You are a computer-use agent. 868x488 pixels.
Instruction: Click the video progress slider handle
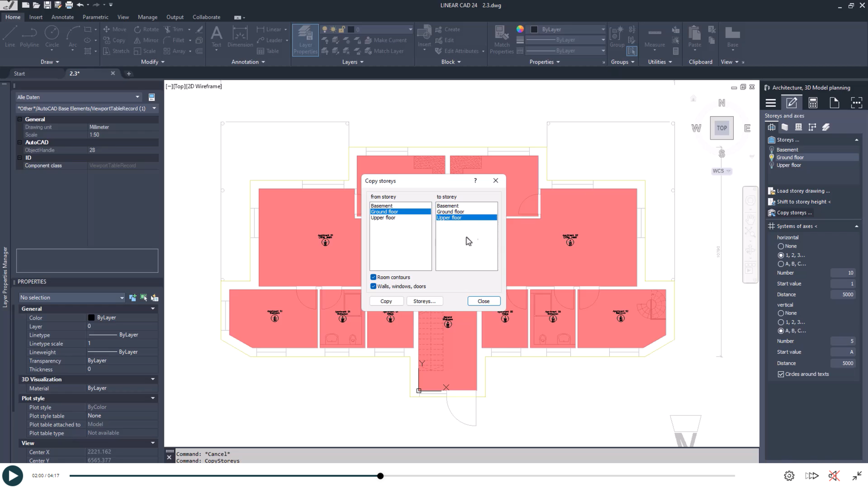pyautogui.click(x=380, y=476)
